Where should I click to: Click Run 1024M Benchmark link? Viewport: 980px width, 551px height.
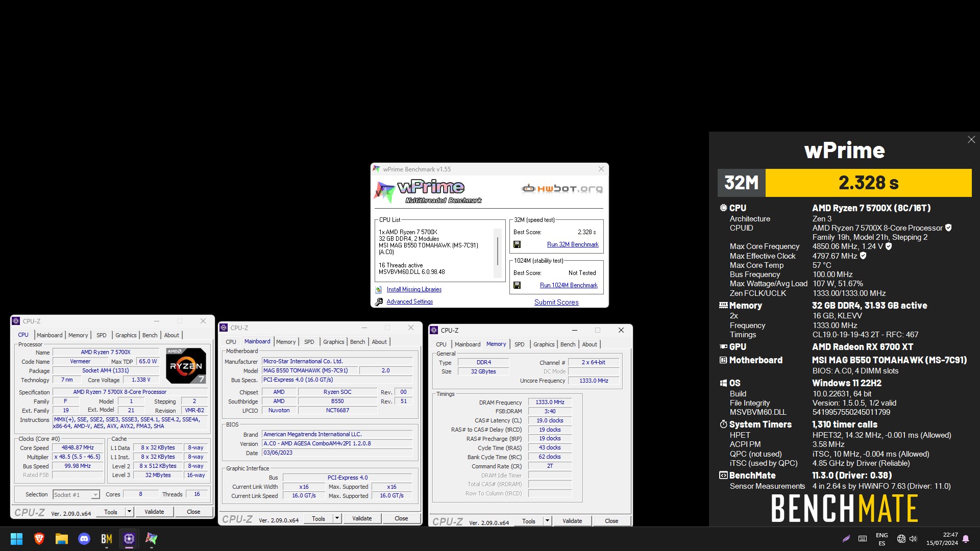[x=569, y=286]
